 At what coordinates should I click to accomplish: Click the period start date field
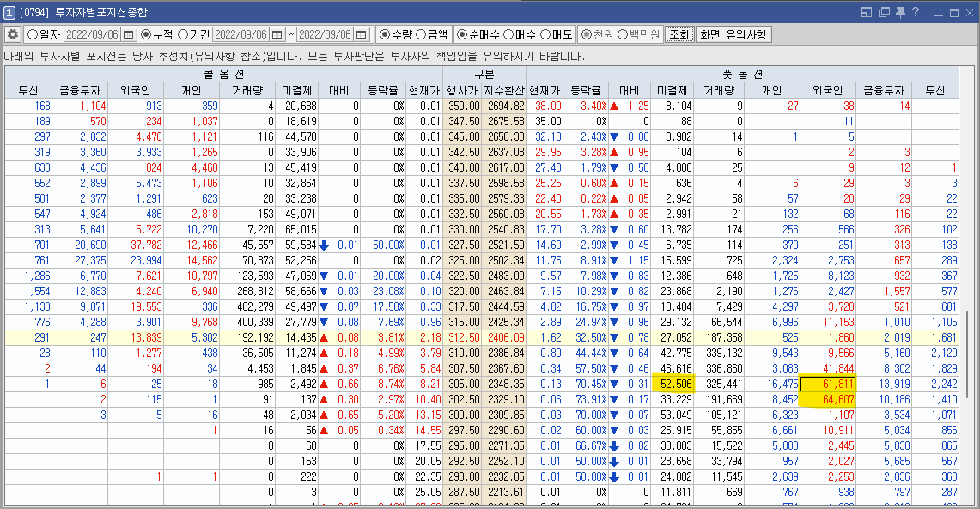click(241, 34)
